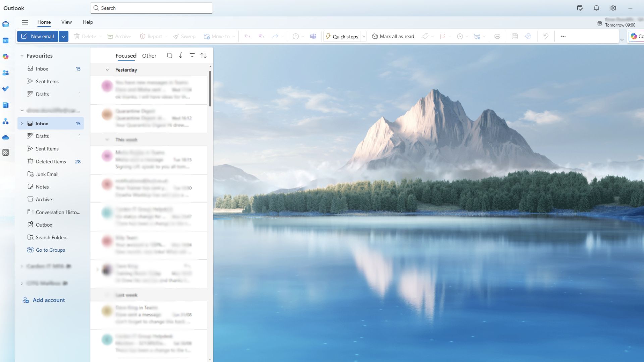Click the Go to Groups link
This screenshot has width=644, height=362.
[50, 250]
